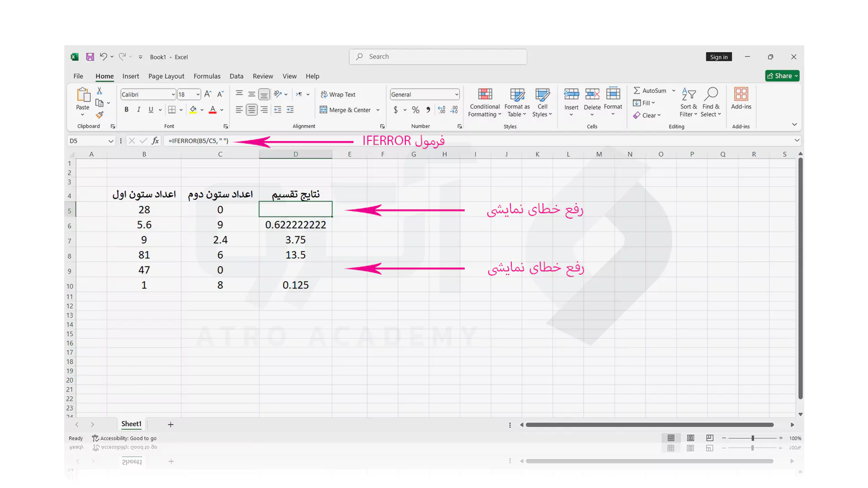This screenshot has width=868, height=488.
Task: Click the Add-ins icon
Action: (x=741, y=94)
